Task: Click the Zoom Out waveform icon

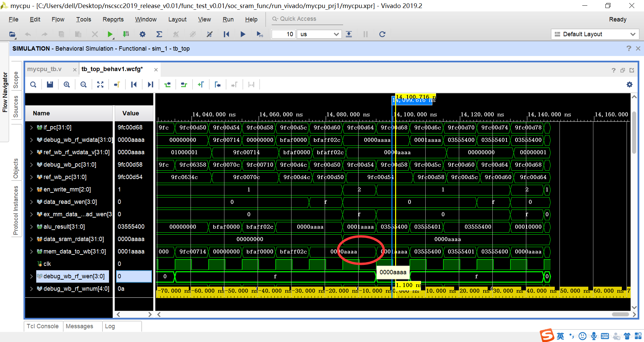Action: click(x=84, y=84)
